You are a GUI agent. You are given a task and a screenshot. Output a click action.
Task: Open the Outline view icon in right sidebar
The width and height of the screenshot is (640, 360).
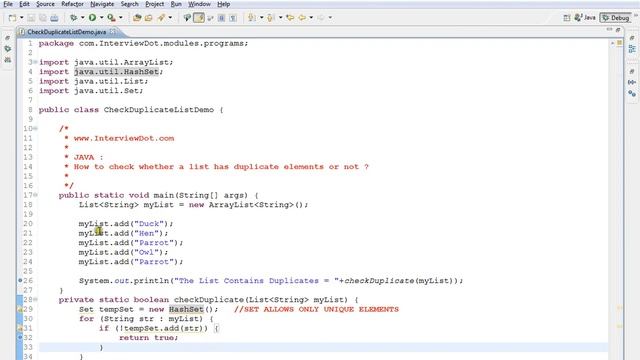[632, 49]
